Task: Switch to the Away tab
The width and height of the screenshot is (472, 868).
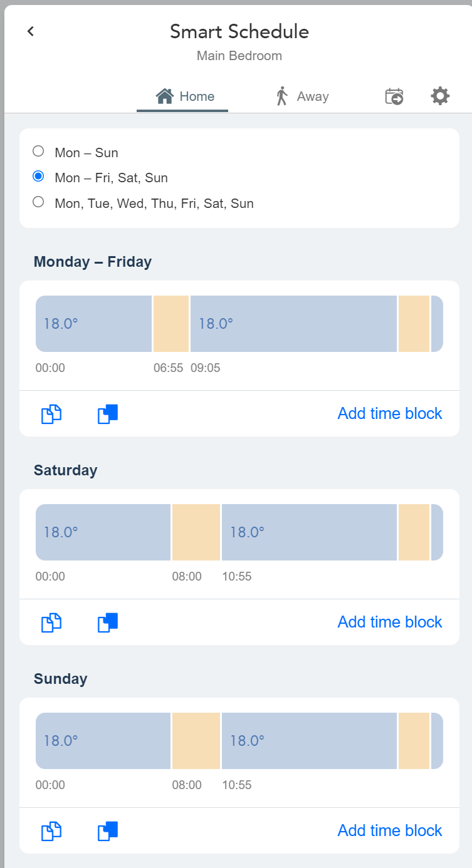Action: click(x=302, y=96)
